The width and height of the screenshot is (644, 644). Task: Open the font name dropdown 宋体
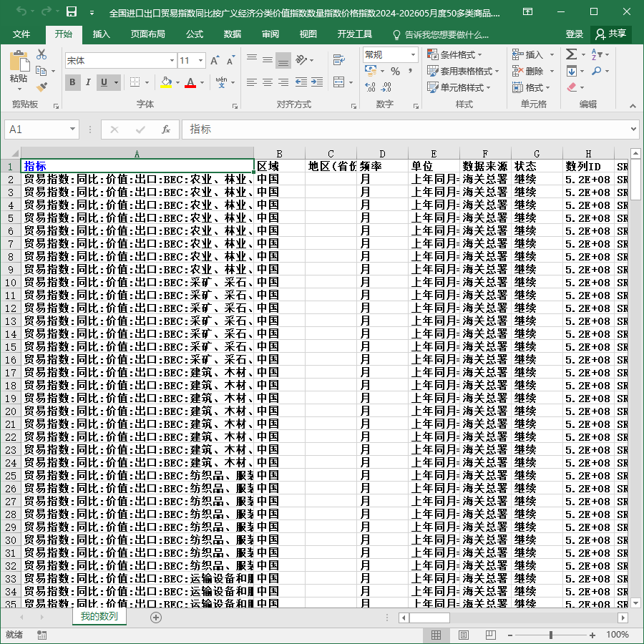click(x=172, y=61)
